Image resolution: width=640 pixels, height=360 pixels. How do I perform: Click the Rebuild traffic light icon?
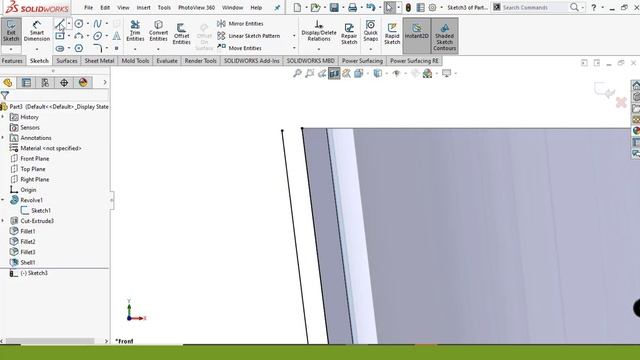point(408,7)
